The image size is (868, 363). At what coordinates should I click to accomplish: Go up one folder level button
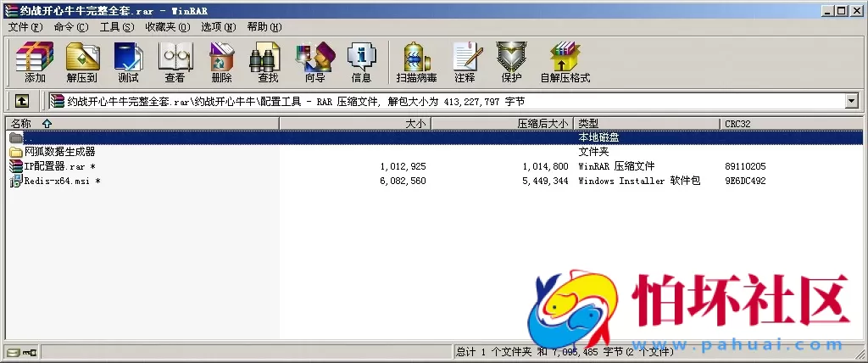pyautogui.click(x=21, y=101)
